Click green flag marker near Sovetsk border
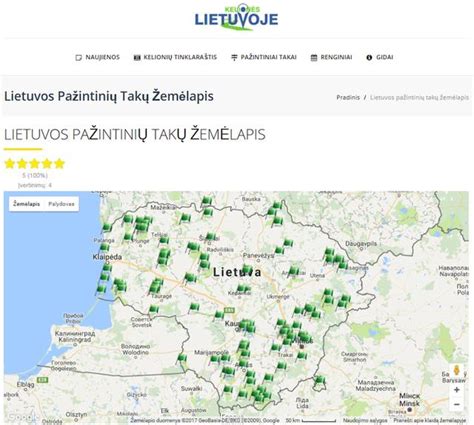The width and height of the screenshot is (474, 425). click(153, 310)
